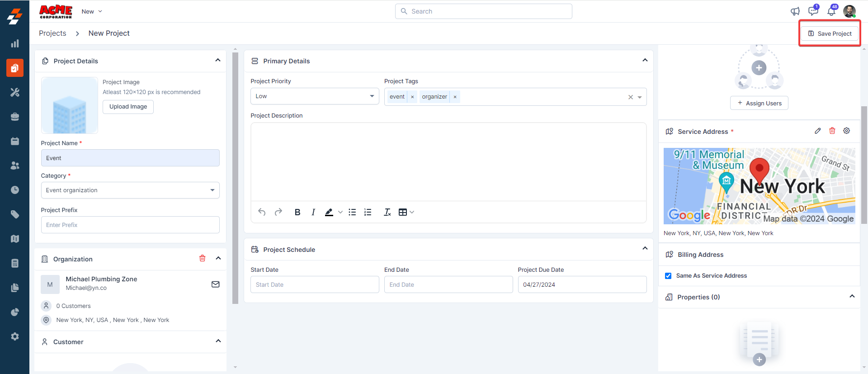The height and width of the screenshot is (374, 868).
Task: Click the Save Project button
Action: click(x=830, y=33)
